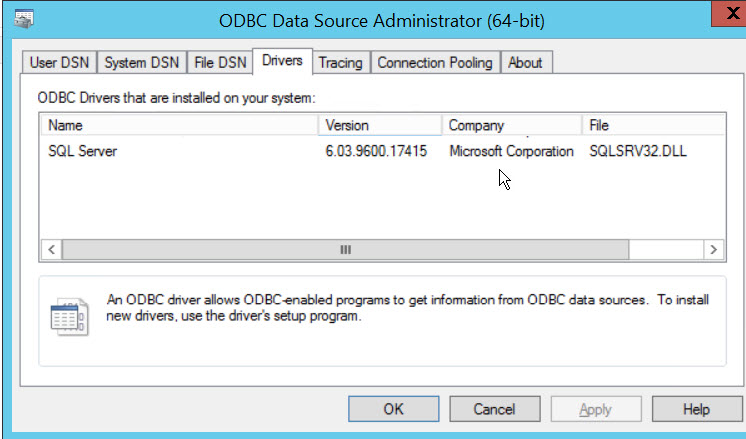Select the SQL Server driver row
Image resolution: width=746 pixels, height=439 pixels.
click(382, 151)
